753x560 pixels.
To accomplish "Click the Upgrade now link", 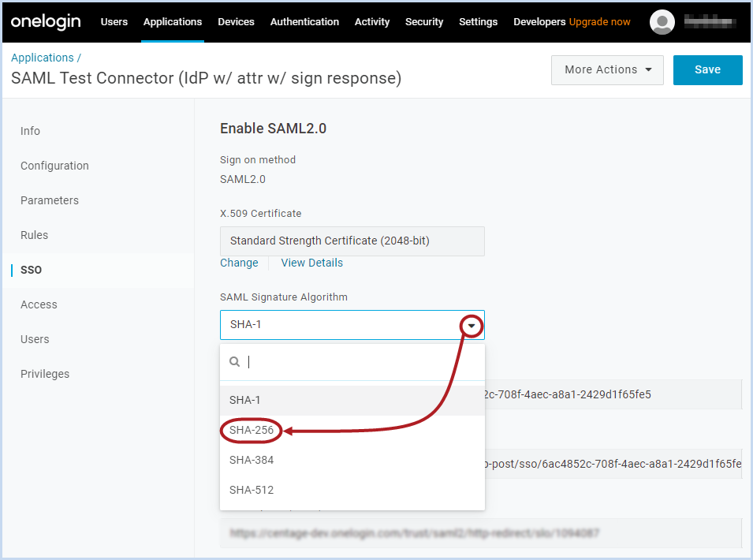I will [599, 22].
